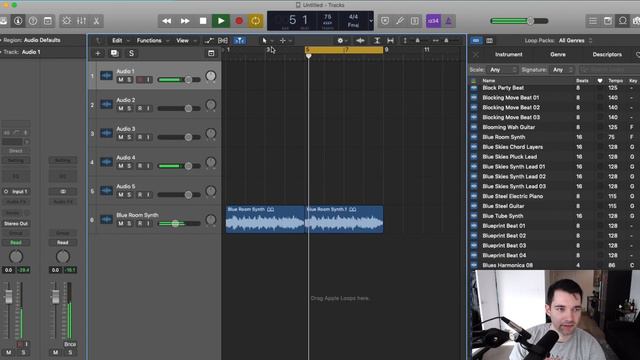
Task: Toggle Cycle mode with the yellow button
Action: point(256,21)
